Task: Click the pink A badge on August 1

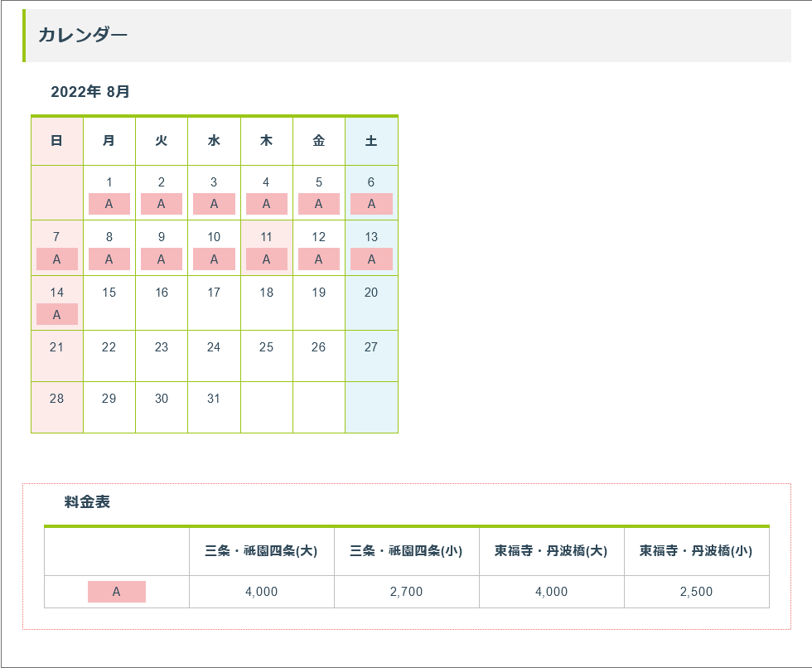Action: (x=109, y=204)
